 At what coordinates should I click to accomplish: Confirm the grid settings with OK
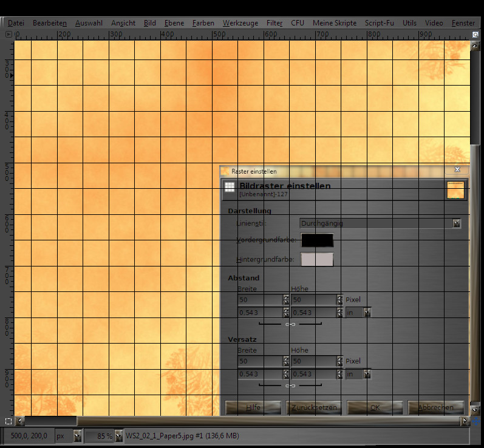[x=375, y=407]
